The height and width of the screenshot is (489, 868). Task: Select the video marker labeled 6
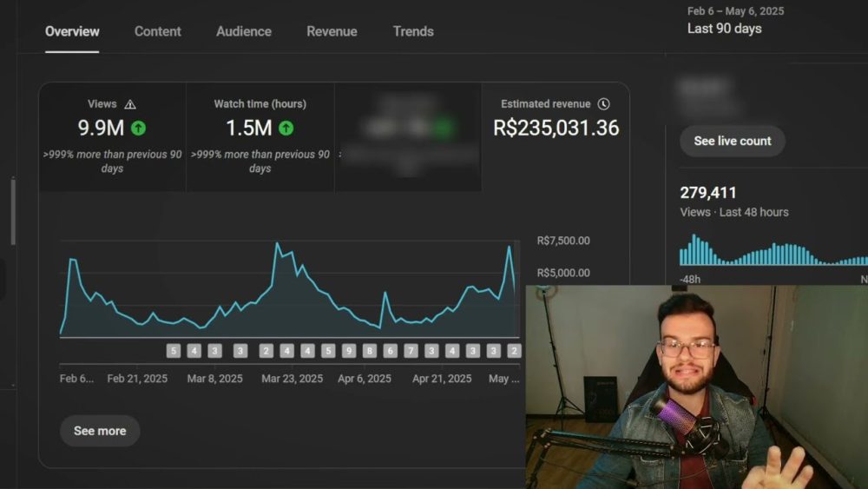coord(390,351)
